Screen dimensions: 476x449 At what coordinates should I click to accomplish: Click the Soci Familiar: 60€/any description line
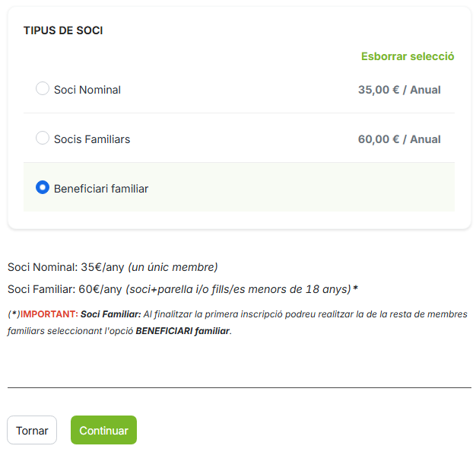65,289
